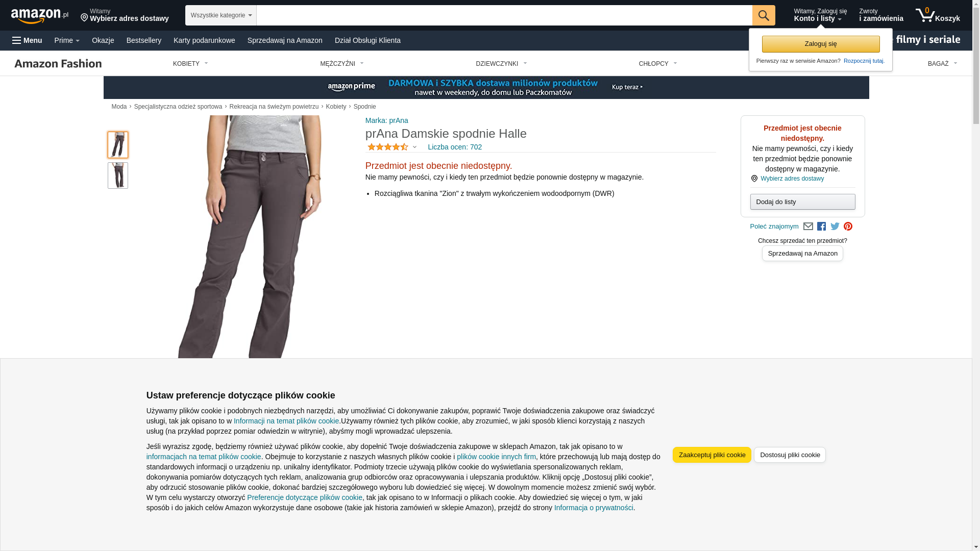This screenshot has height=551, width=980.
Task: Accept cookies with Zaakceptuj pliki cookie
Action: [712, 455]
